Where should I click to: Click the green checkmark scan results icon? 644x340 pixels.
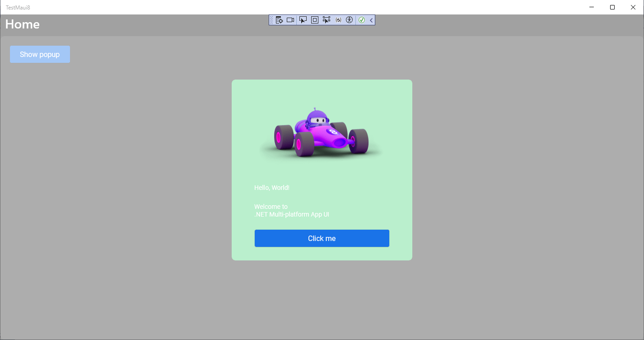[362, 20]
